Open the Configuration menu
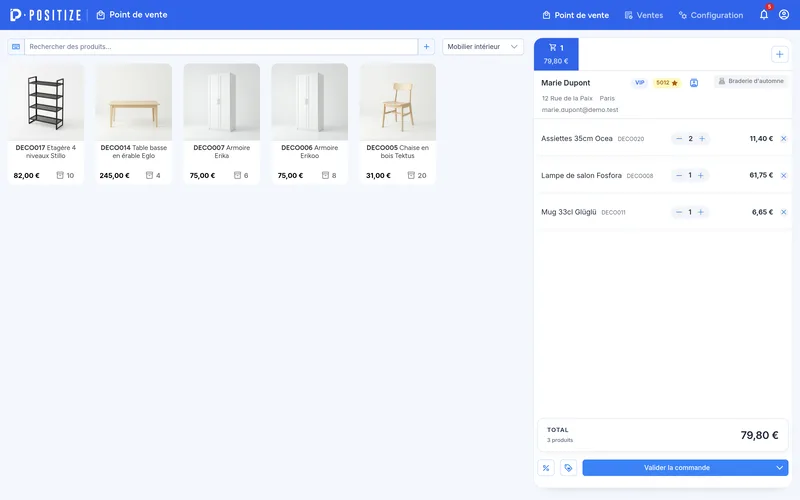 coord(711,15)
